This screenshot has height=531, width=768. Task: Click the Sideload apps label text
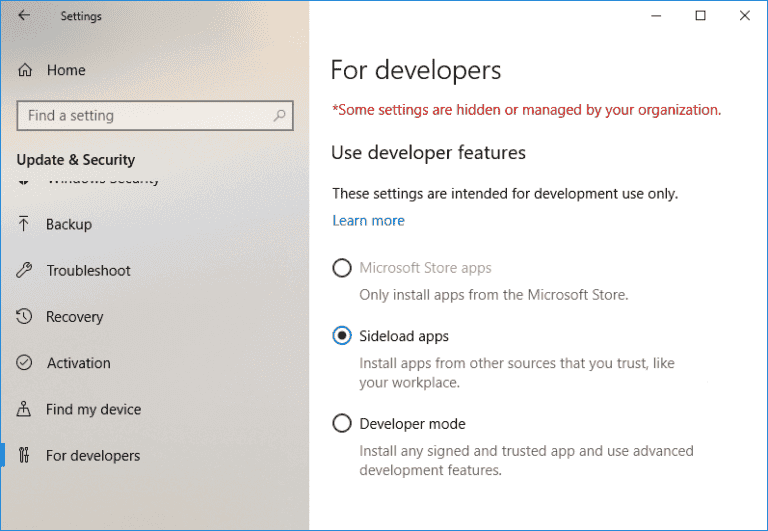click(x=404, y=336)
